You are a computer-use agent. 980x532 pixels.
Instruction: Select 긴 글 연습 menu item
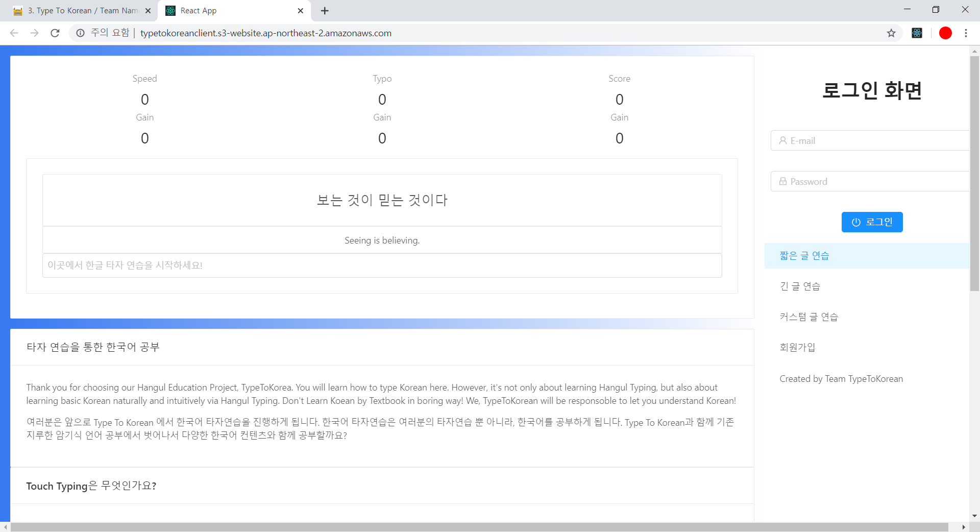tap(867, 286)
